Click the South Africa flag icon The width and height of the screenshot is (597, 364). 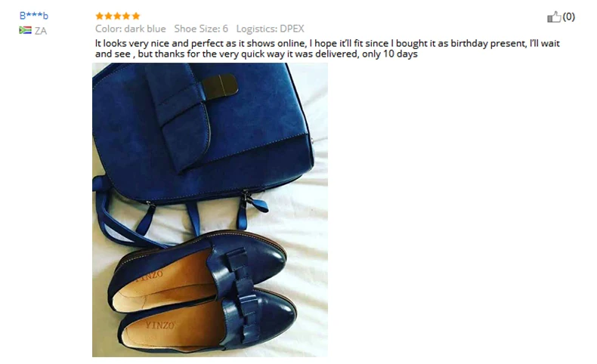coord(25,30)
